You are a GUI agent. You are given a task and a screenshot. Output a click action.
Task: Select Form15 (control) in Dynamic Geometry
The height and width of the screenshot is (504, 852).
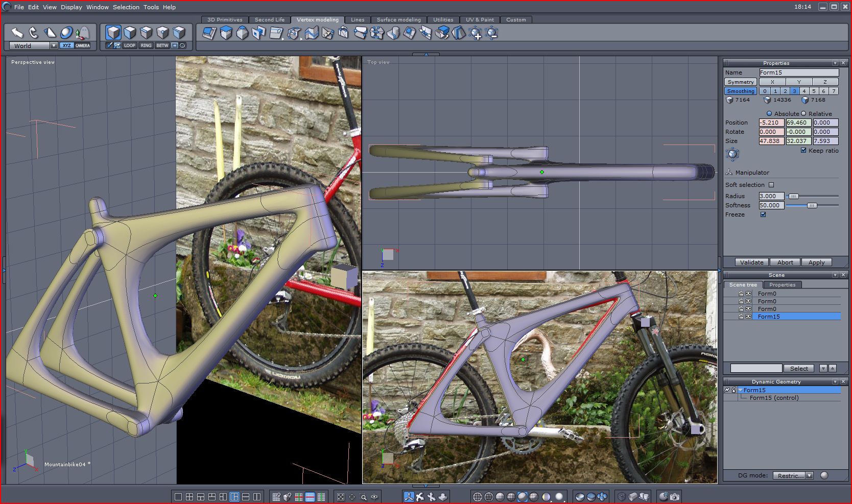pos(774,398)
